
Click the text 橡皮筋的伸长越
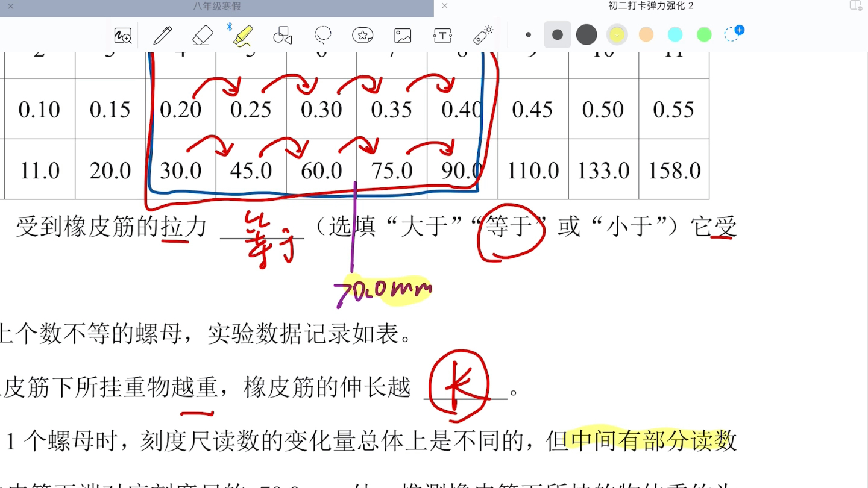[327, 387]
